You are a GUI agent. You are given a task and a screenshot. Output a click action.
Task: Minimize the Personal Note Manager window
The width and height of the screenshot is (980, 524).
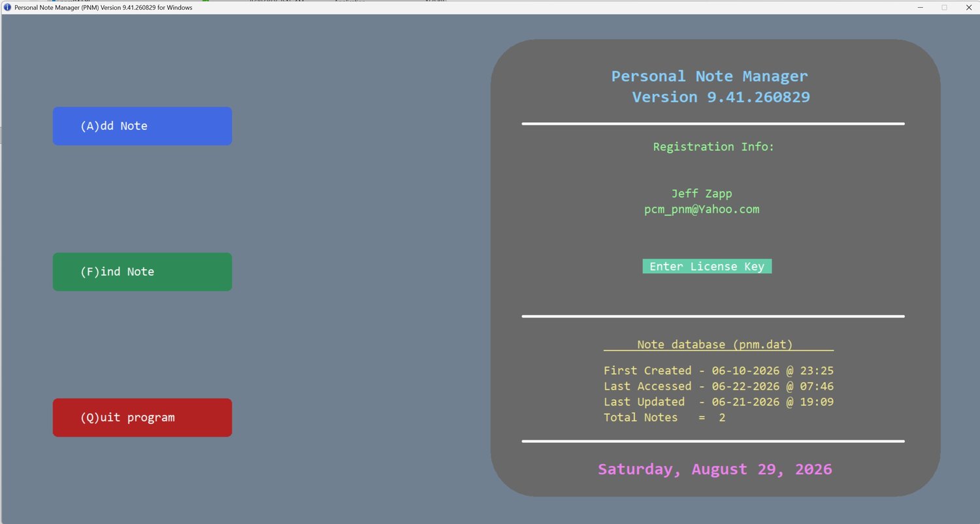pos(920,7)
